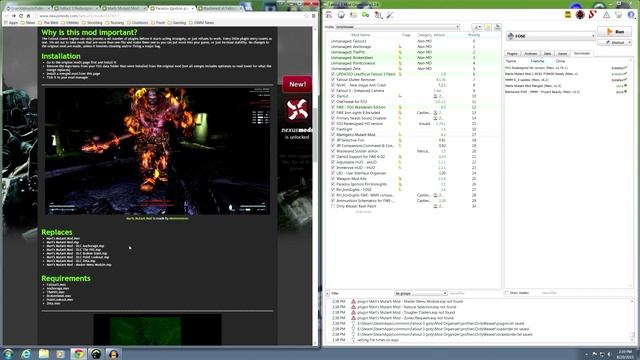Open the FOSE executable dropdown

[x=551, y=36]
